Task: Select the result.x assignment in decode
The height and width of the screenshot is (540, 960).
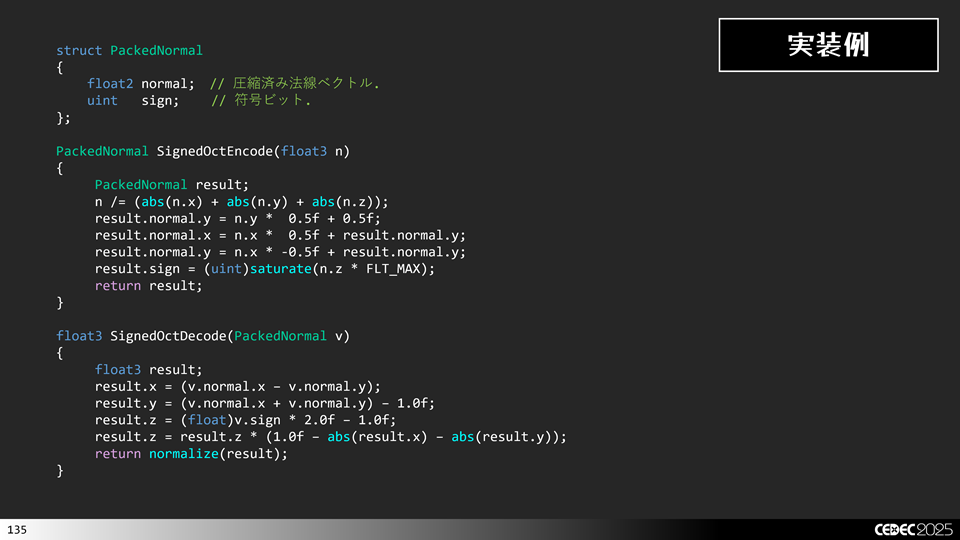Action: 238,386
